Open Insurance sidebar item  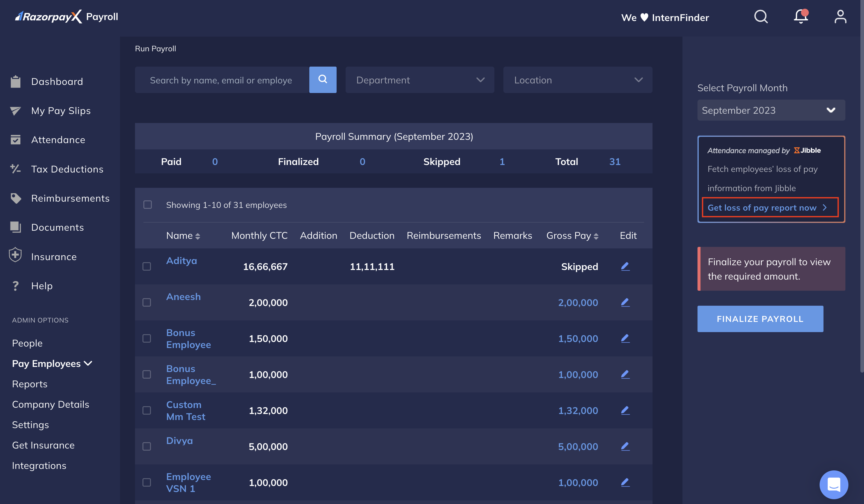[54, 256]
